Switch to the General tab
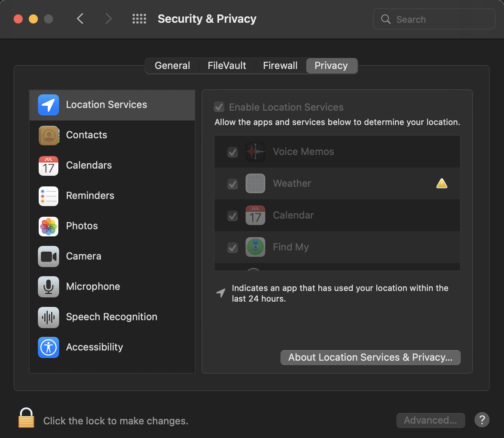The height and width of the screenshot is (438, 504). click(x=172, y=66)
